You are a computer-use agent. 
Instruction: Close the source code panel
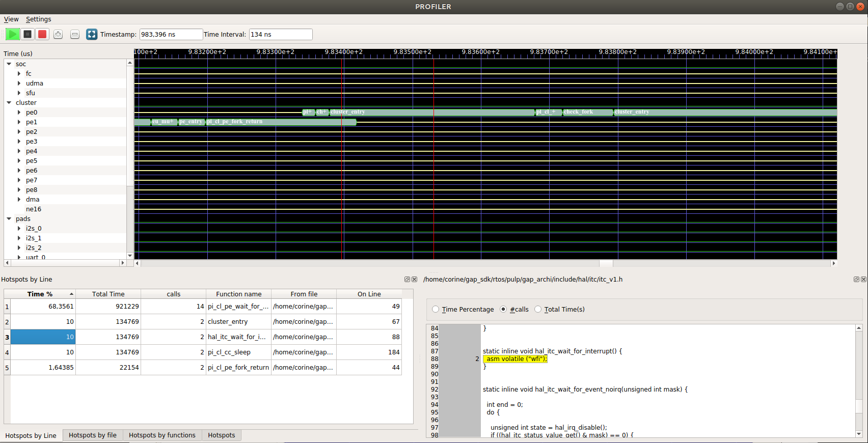[863, 279]
